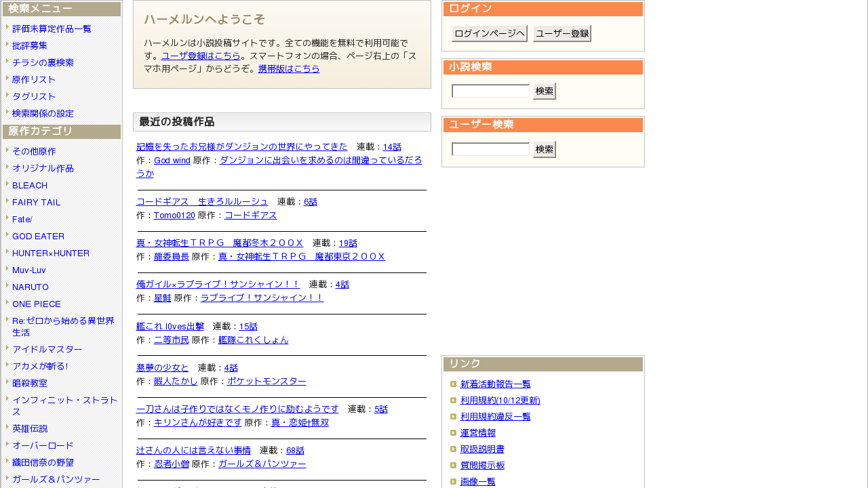Open チラシの裏検索 in sidebar

[x=43, y=62]
